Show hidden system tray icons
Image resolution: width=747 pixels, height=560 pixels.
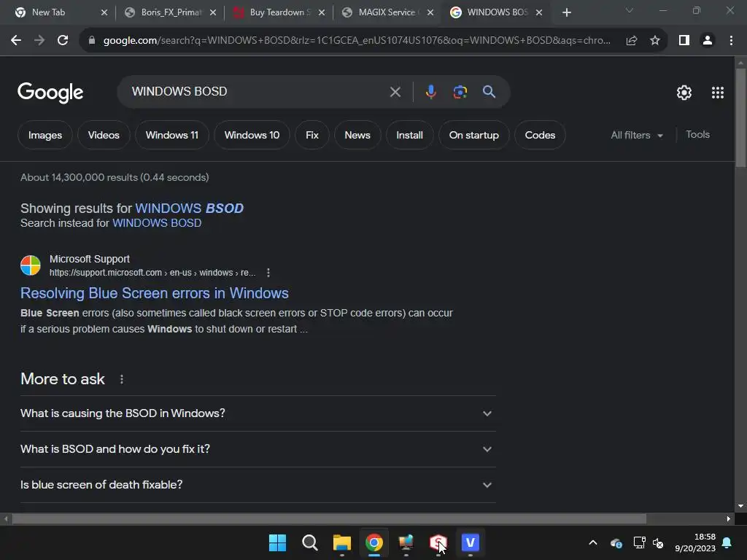coord(593,542)
